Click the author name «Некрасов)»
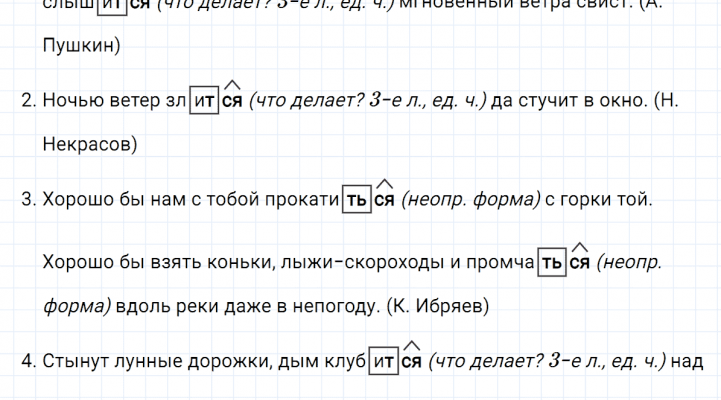The height and width of the screenshot is (400, 721). [x=91, y=144]
